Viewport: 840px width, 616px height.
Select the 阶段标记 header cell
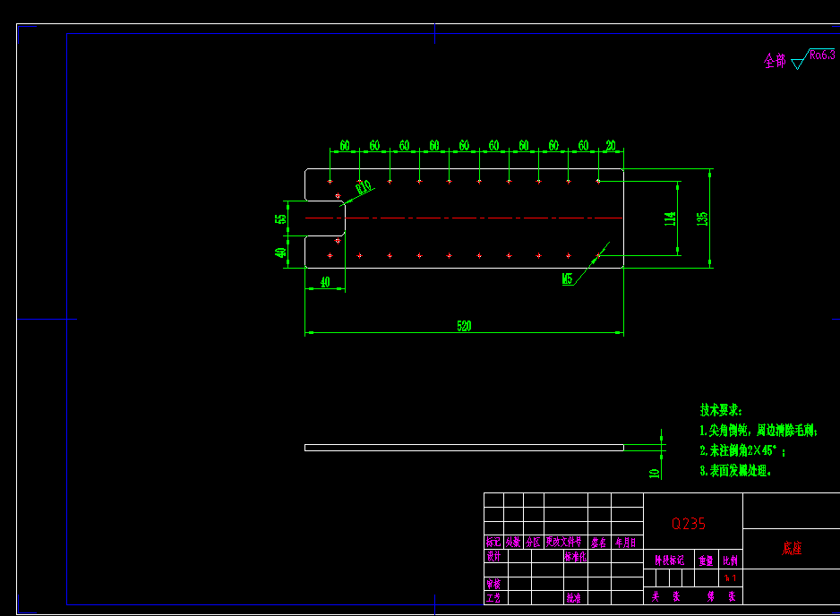tap(670, 560)
